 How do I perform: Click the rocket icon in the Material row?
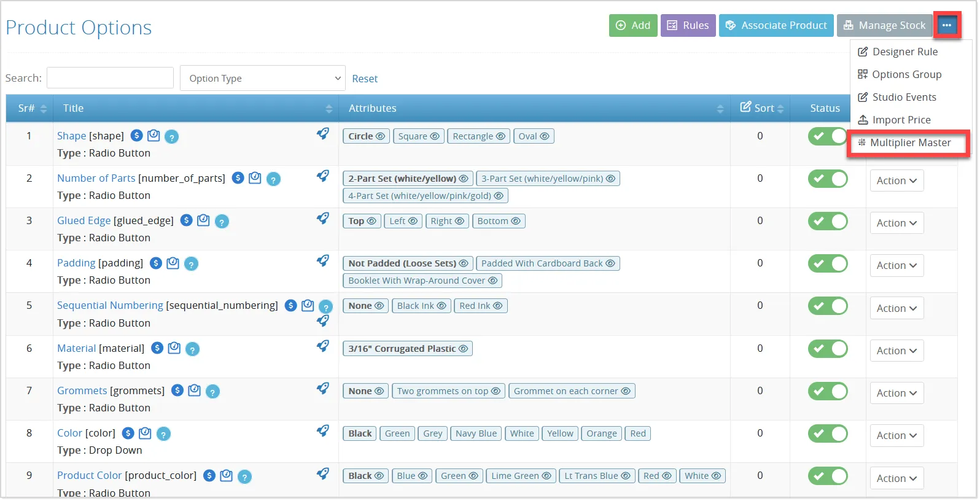point(323,346)
